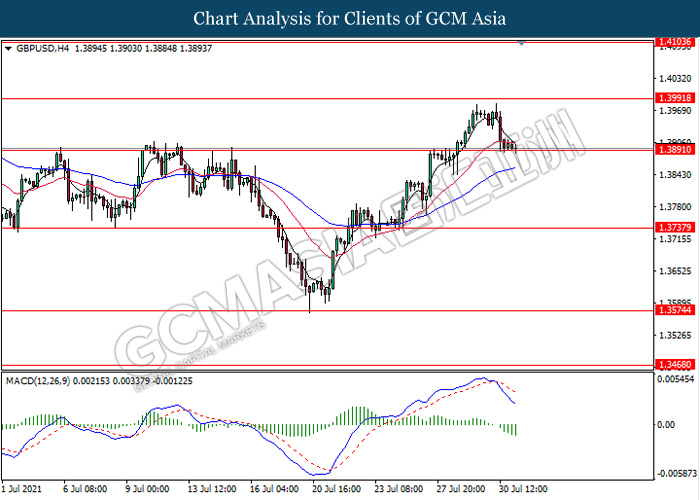Click the 30 Jul 12:00 time label
Image resolution: width=700 pixels, height=500 pixels.
[523, 489]
